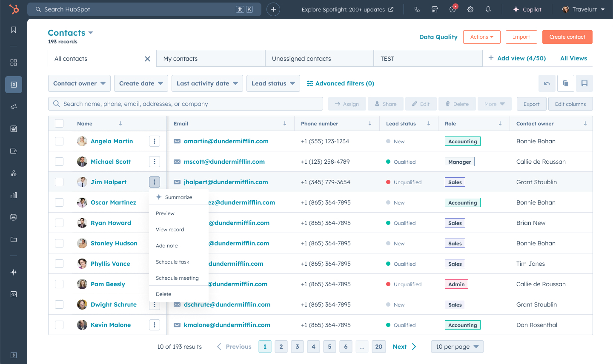Open the three-dot menu for Angela Martin
Viewport: 613px width, 364px height.
tap(155, 141)
